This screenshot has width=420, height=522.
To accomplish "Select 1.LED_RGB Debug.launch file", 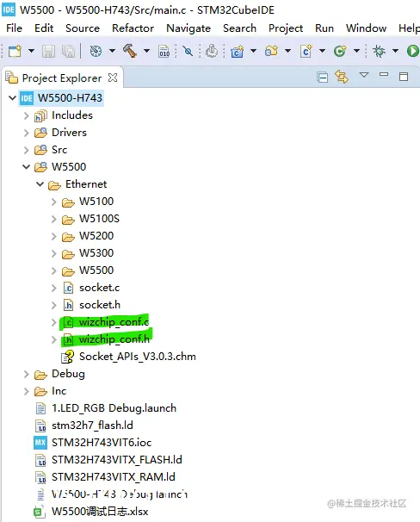I will [x=114, y=408].
